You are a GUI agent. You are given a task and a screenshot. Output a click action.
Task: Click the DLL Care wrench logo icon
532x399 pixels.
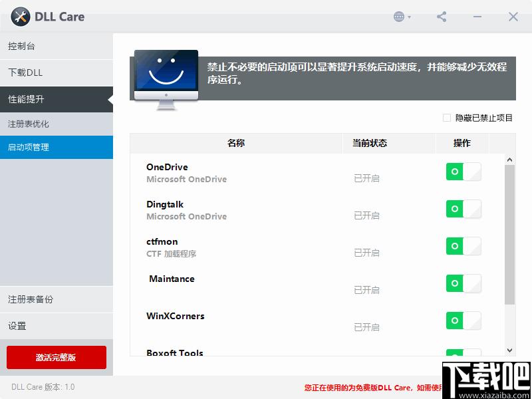pos(21,17)
